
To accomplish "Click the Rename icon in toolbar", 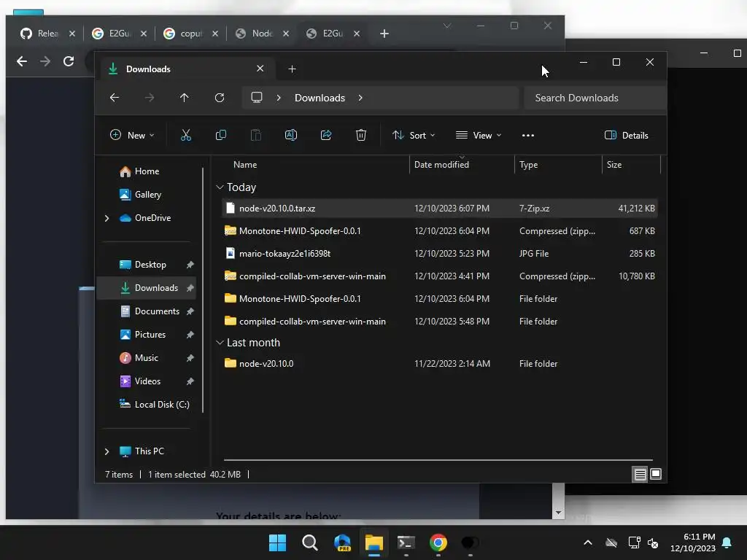I will click(291, 135).
